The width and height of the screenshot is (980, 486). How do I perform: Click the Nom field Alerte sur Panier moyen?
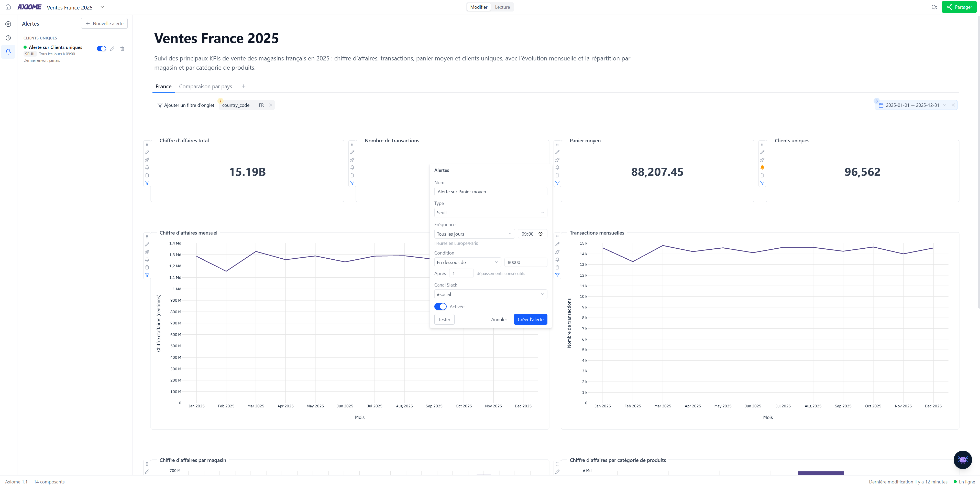[490, 192]
